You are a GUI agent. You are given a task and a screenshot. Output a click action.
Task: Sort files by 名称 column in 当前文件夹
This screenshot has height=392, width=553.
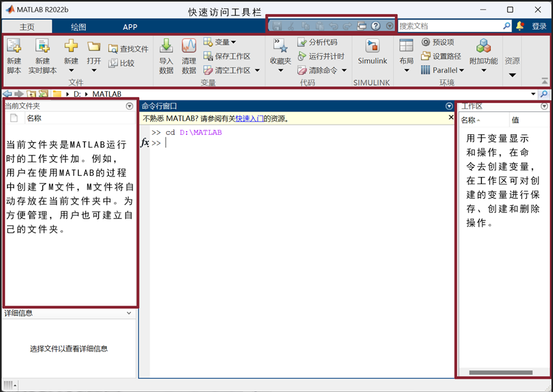tap(34, 118)
